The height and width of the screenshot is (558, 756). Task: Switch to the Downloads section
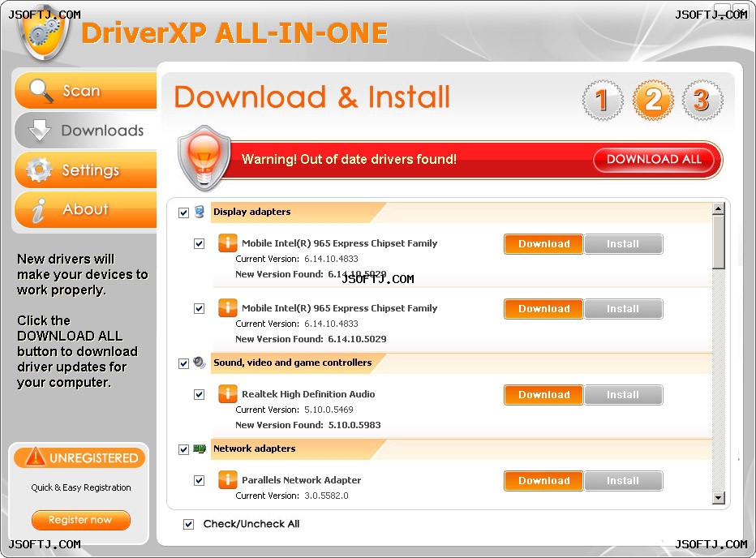click(x=87, y=131)
